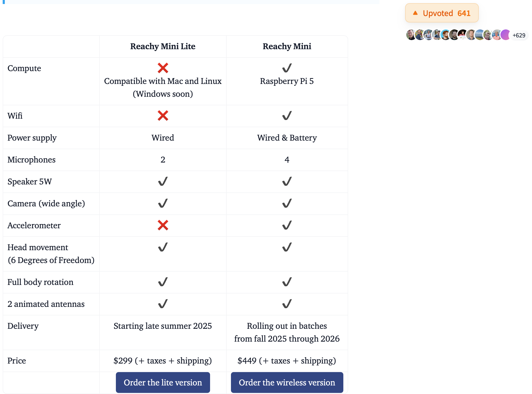Click Reachy Mini's Full body rotation checkmark
532x394 pixels.
pos(287,282)
